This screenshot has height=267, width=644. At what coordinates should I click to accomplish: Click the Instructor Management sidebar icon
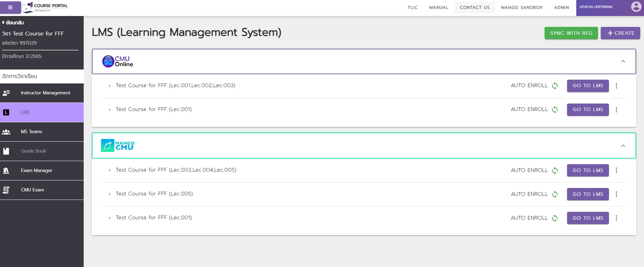pyautogui.click(x=6, y=93)
